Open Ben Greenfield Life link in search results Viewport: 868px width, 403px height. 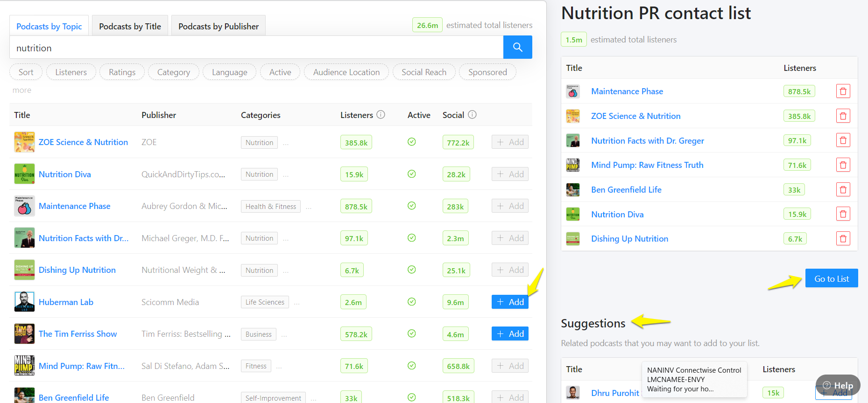74,397
